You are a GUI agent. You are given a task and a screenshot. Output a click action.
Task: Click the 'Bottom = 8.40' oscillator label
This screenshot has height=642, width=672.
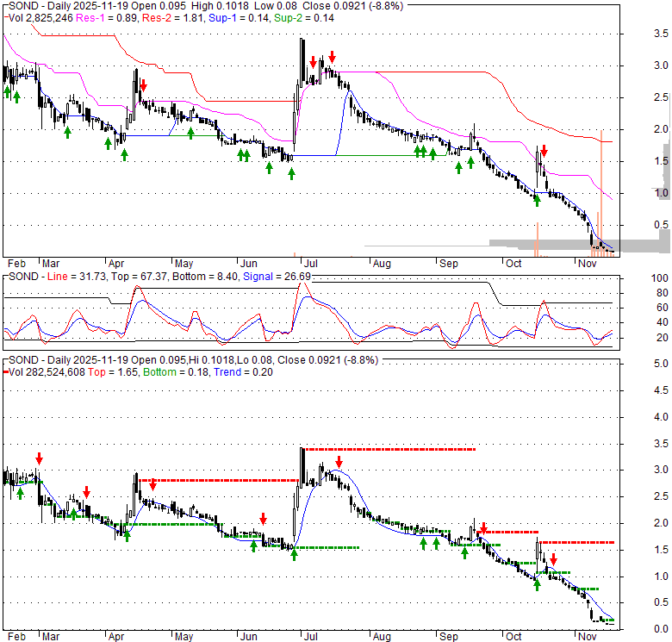[x=205, y=277]
